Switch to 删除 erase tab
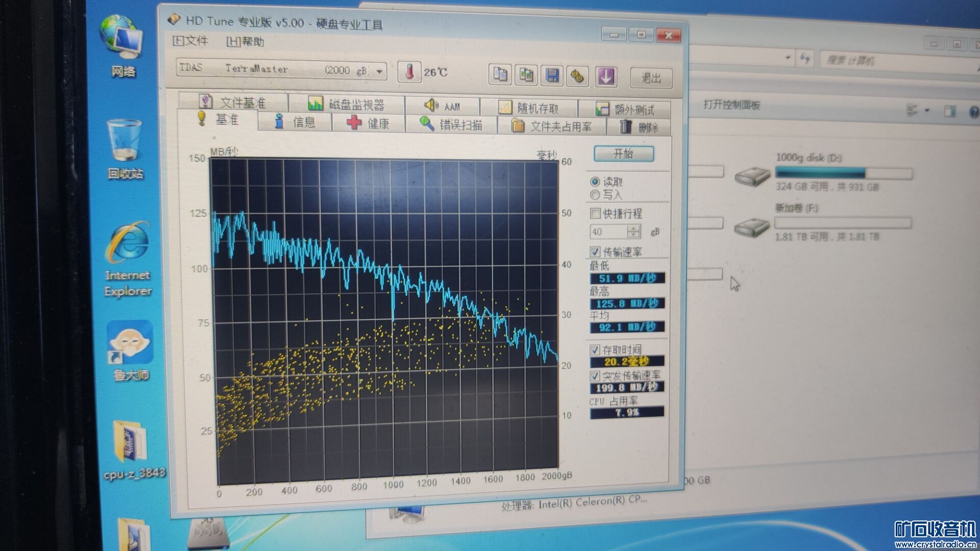The image size is (980, 551). click(x=639, y=127)
